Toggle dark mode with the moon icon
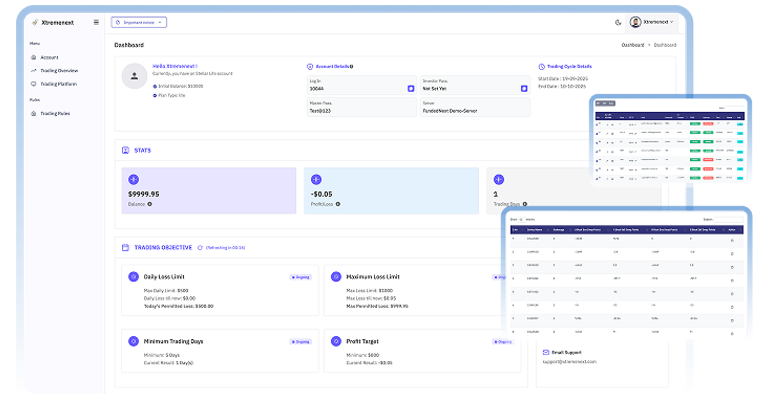Viewport: 768px width, 407px height. 618,23
